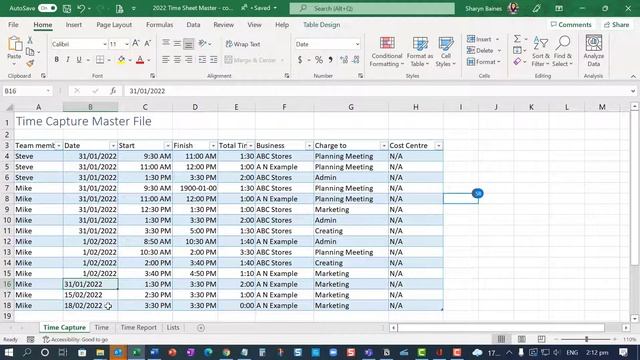Click the Format Painter brush icon
The height and width of the screenshot is (360, 640).
coord(30,63)
